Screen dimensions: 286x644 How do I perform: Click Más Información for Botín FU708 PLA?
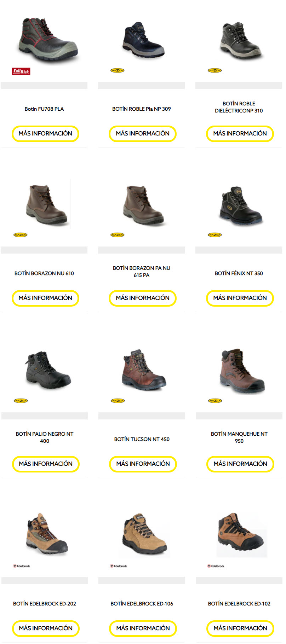click(x=45, y=134)
